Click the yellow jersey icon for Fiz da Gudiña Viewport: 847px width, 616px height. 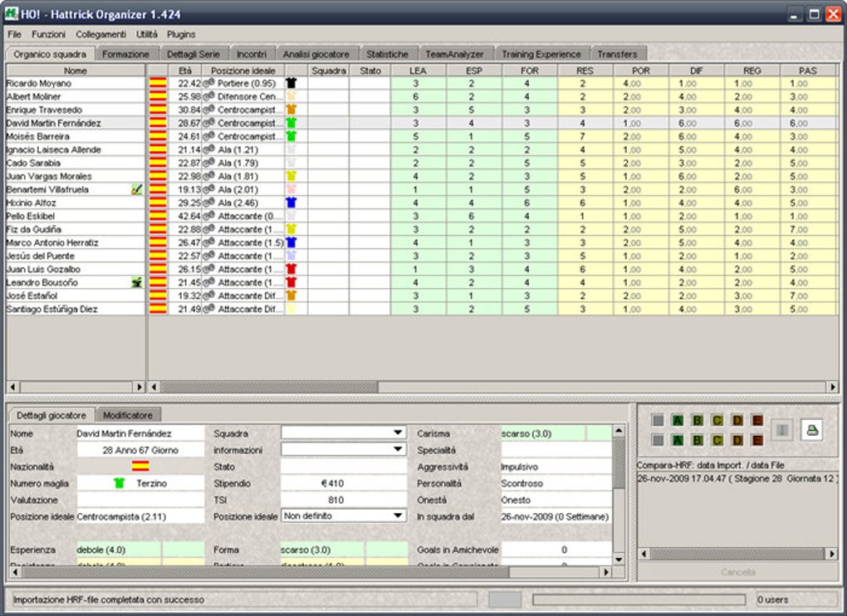click(x=291, y=229)
